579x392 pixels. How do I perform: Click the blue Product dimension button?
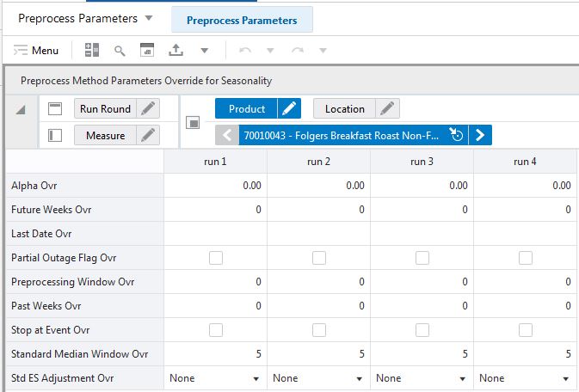click(247, 109)
